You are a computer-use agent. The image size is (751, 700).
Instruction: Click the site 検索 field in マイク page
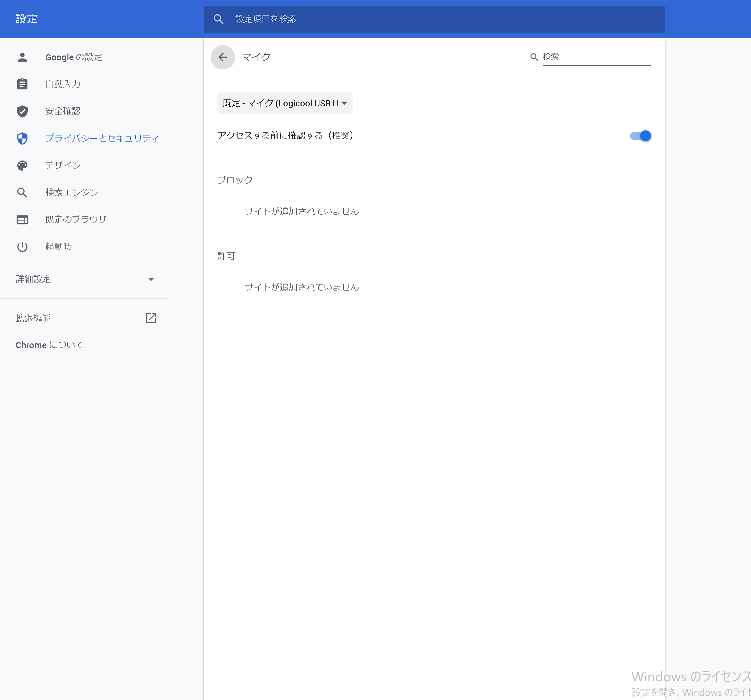pos(596,57)
